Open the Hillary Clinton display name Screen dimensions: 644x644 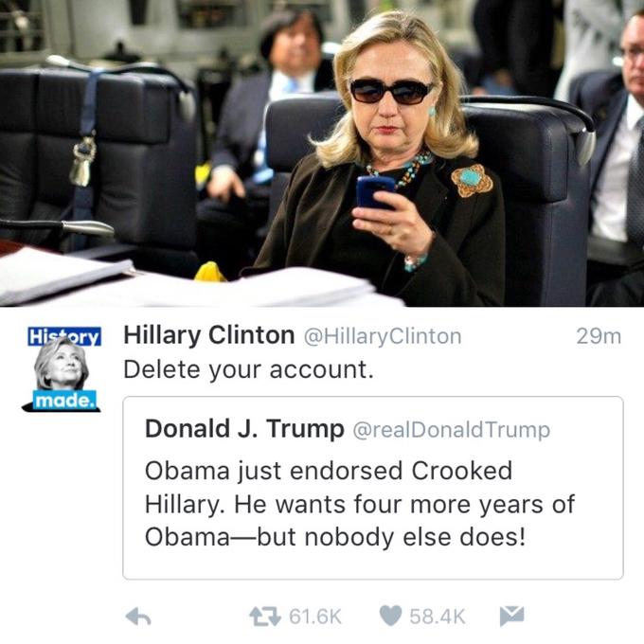click(209, 335)
